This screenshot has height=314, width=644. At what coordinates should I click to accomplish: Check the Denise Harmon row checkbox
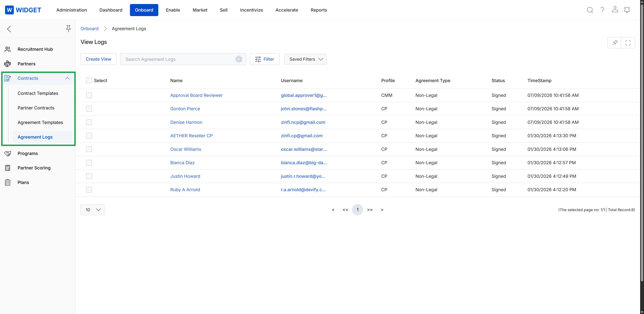pos(89,122)
